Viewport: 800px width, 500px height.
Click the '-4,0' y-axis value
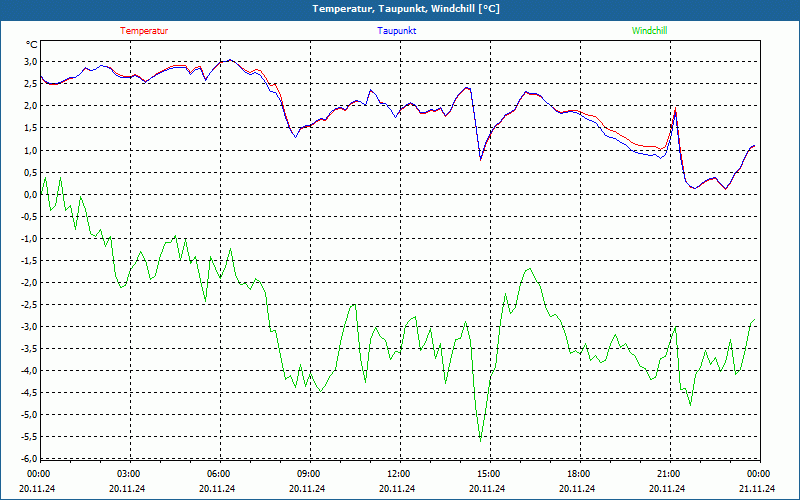tap(30, 370)
